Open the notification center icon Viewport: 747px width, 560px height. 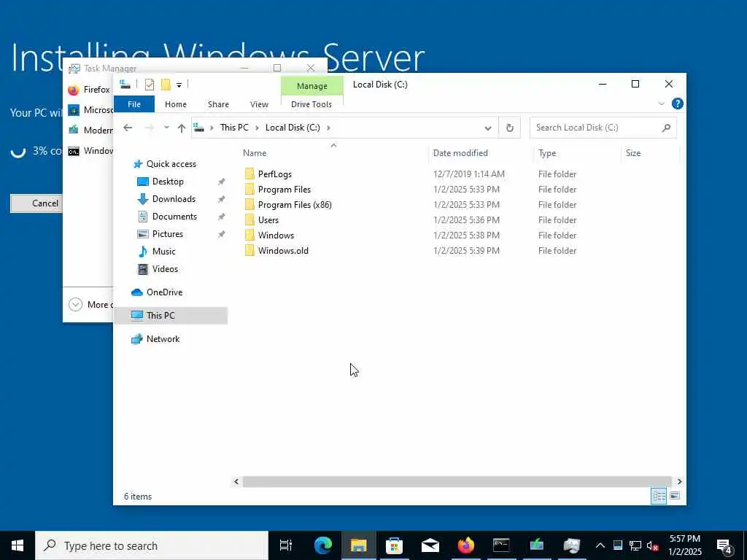pos(725,545)
